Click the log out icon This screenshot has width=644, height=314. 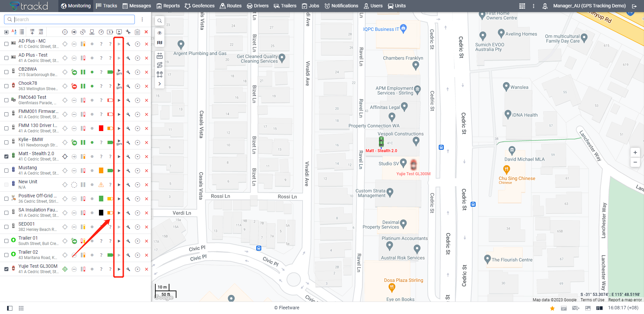tap(634, 6)
